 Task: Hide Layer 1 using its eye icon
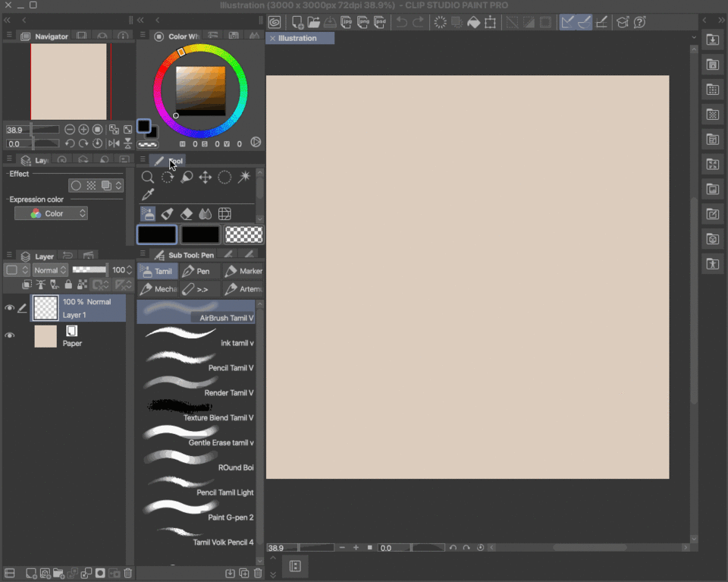click(10, 308)
